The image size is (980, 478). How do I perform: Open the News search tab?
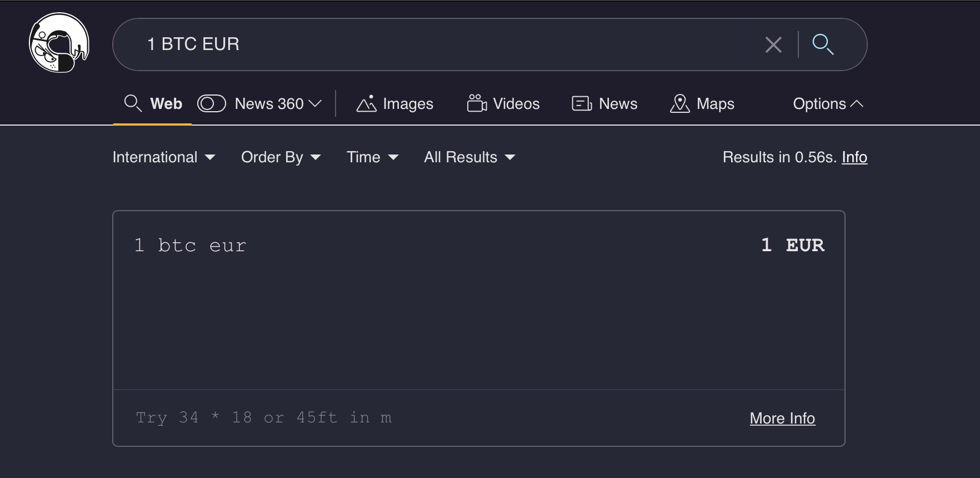click(604, 104)
